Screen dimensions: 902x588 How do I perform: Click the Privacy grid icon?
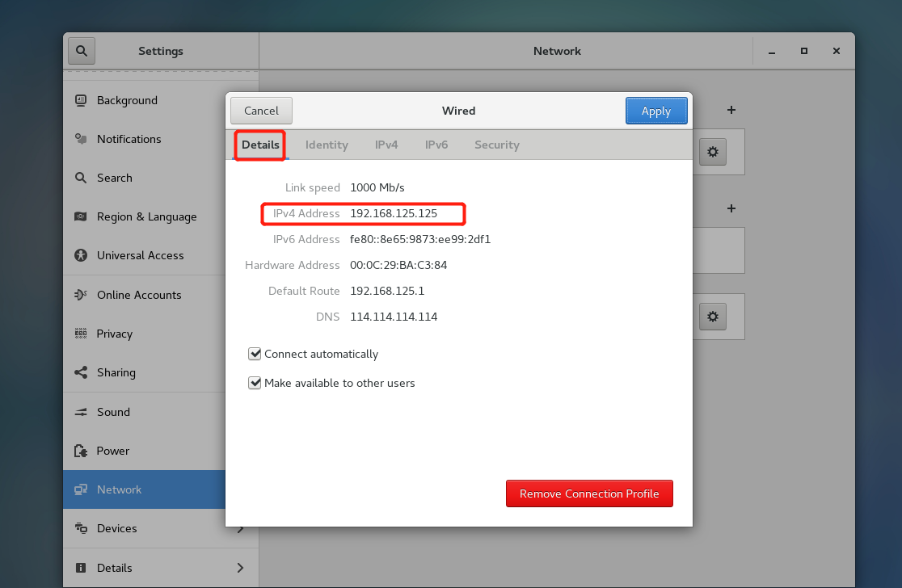(x=81, y=334)
